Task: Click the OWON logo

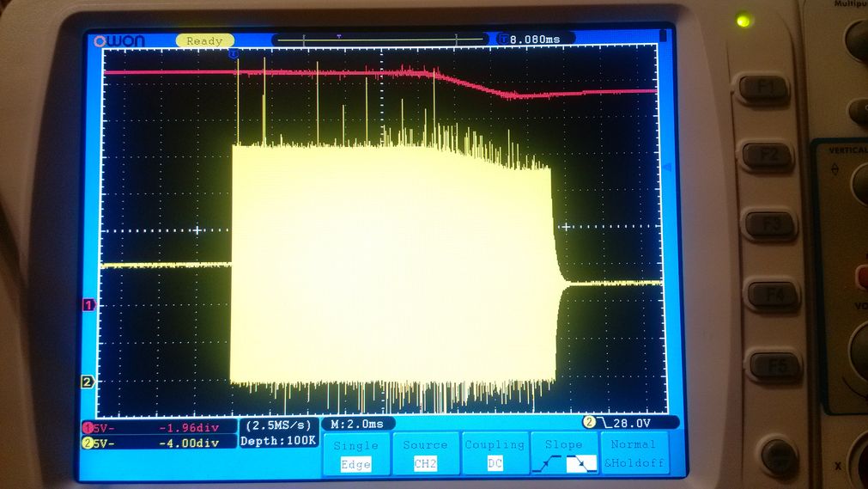Action: 119,40
